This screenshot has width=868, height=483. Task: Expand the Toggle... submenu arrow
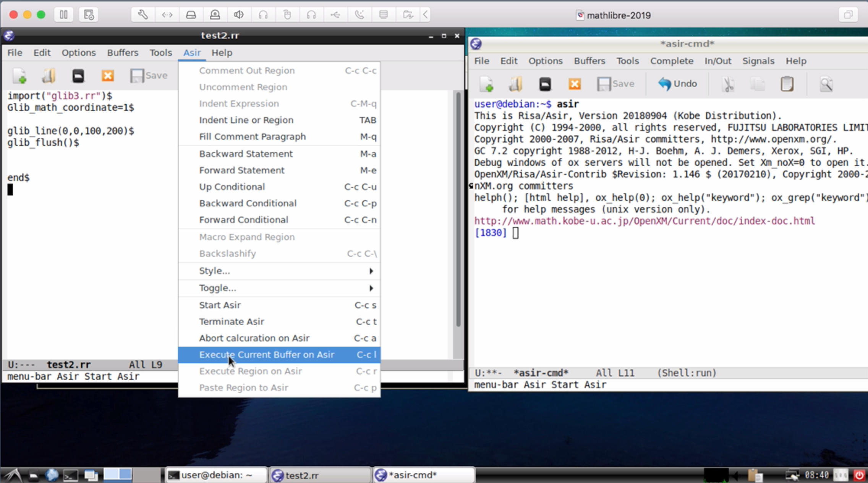(x=371, y=288)
